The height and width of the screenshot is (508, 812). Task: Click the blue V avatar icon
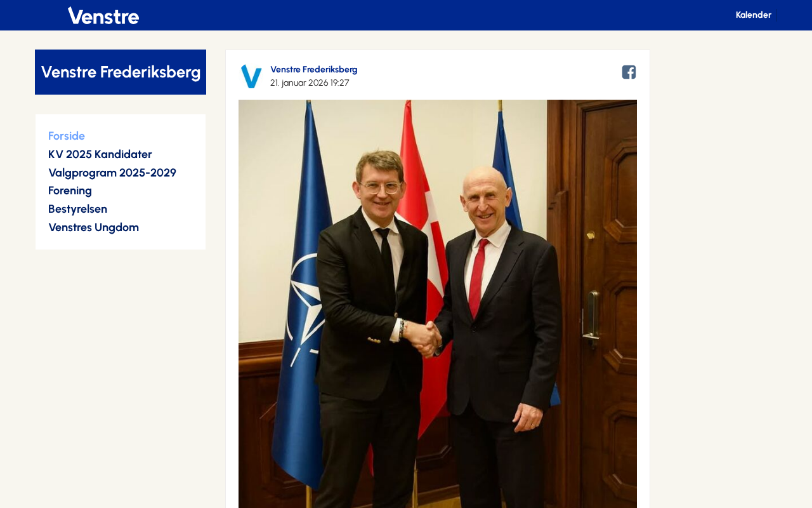coord(251,76)
